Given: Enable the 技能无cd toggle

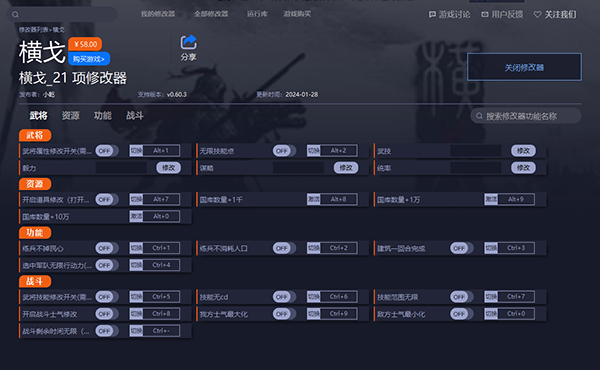Looking at the screenshot, I should point(284,297).
